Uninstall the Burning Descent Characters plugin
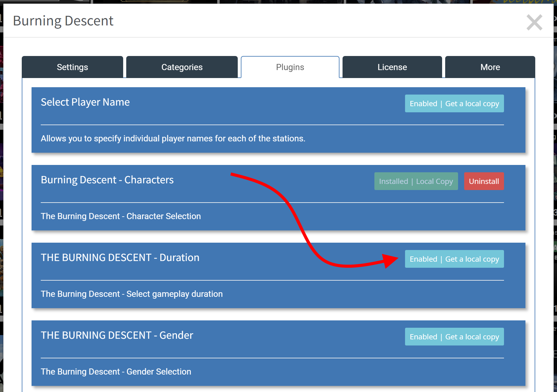Screen dimensions: 557x392 point(484,181)
